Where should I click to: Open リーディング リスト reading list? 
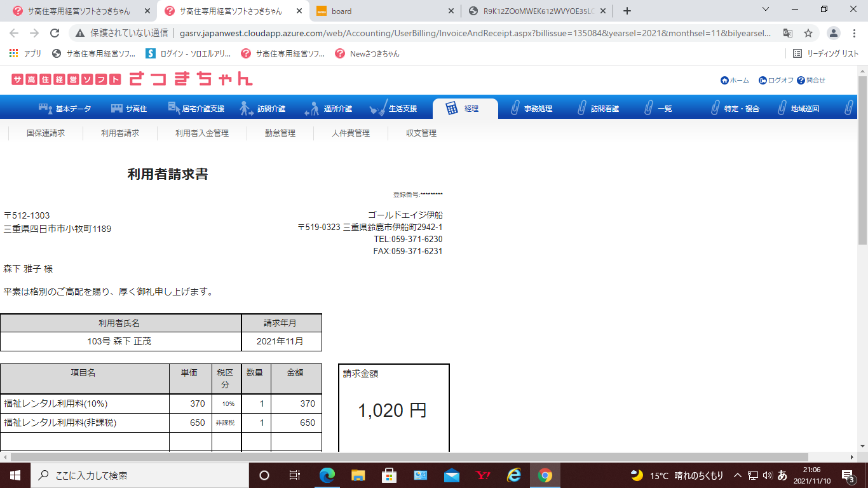tap(825, 54)
